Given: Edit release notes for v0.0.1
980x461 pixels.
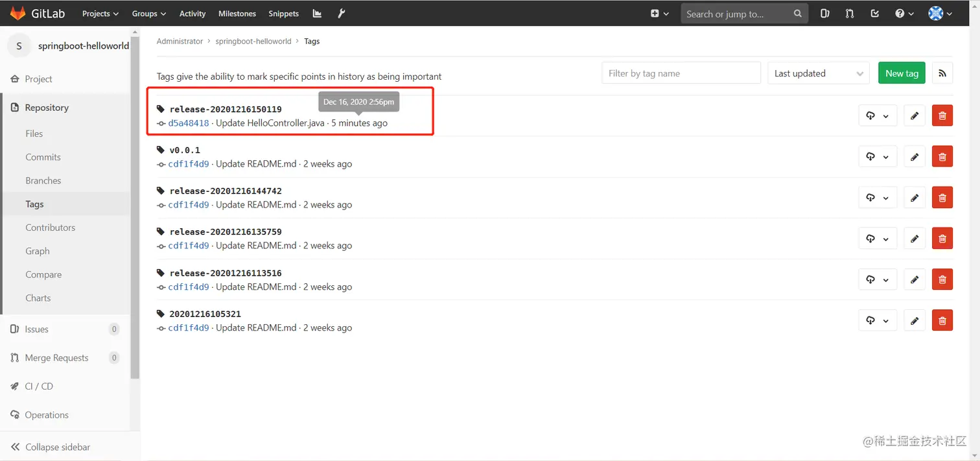Looking at the screenshot, I should click(x=915, y=156).
